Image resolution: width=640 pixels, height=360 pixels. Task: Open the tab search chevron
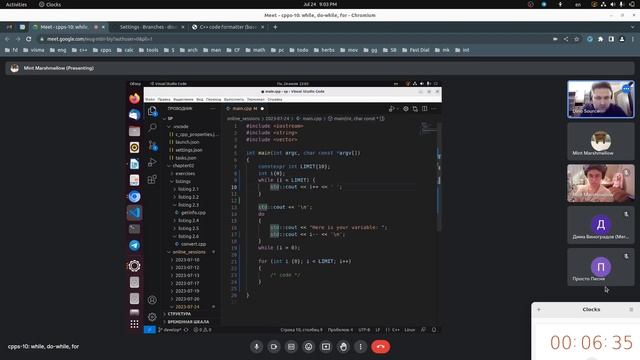click(x=632, y=27)
